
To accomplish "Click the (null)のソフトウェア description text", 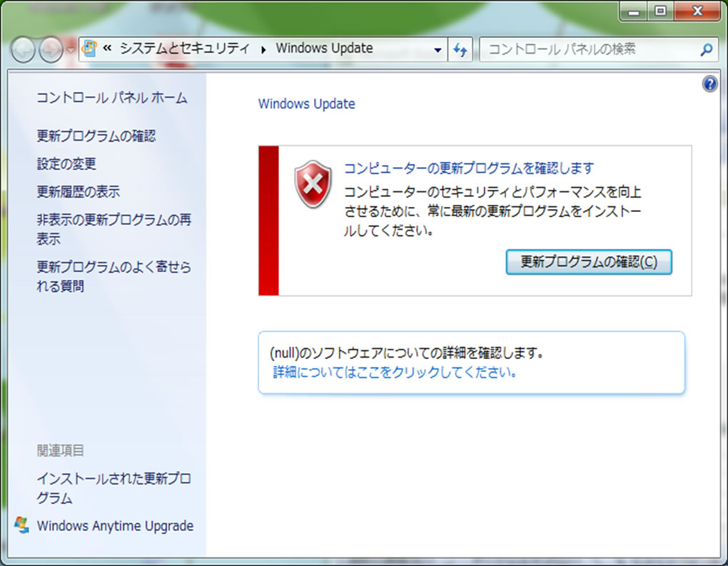I will click(407, 353).
